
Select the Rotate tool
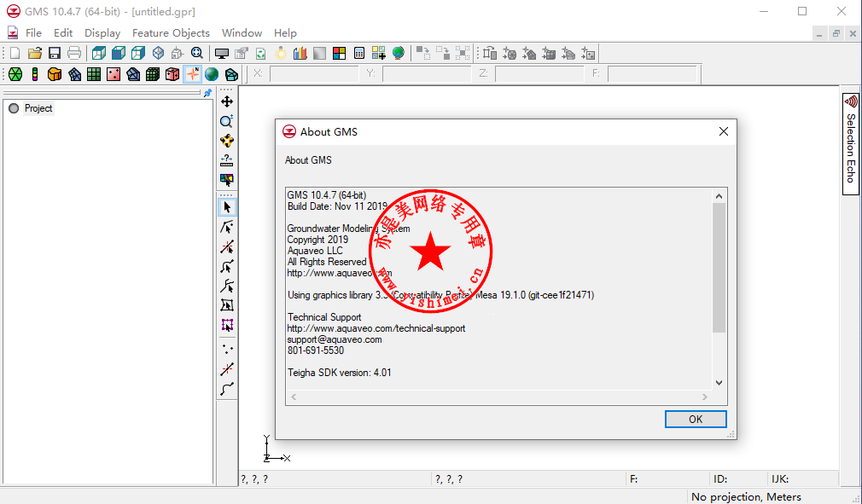coord(226,141)
